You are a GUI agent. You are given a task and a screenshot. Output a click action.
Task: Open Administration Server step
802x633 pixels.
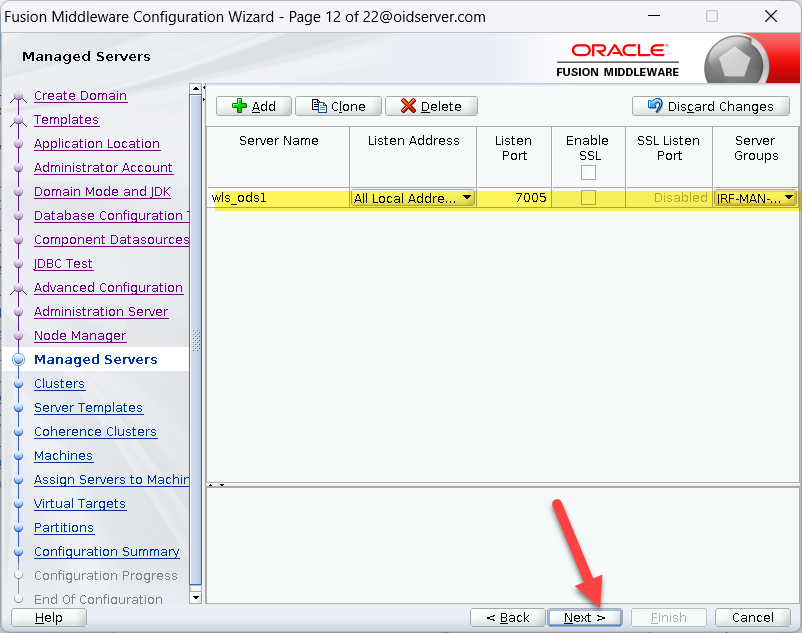[101, 312]
